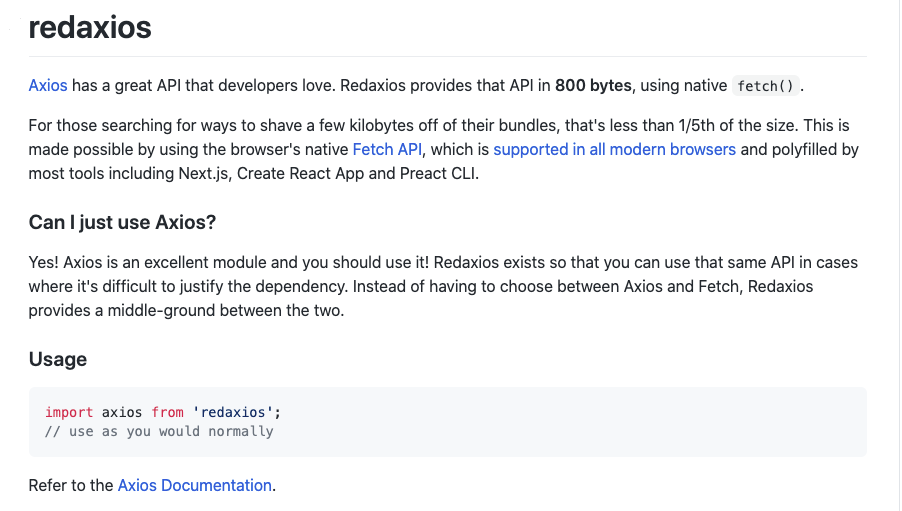Open "supported in all modern browsers" link
This screenshot has width=902, height=511.
pos(614,150)
